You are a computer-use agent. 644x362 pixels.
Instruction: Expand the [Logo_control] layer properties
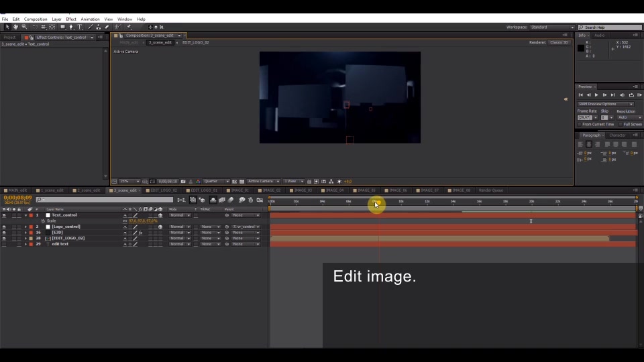point(26,227)
